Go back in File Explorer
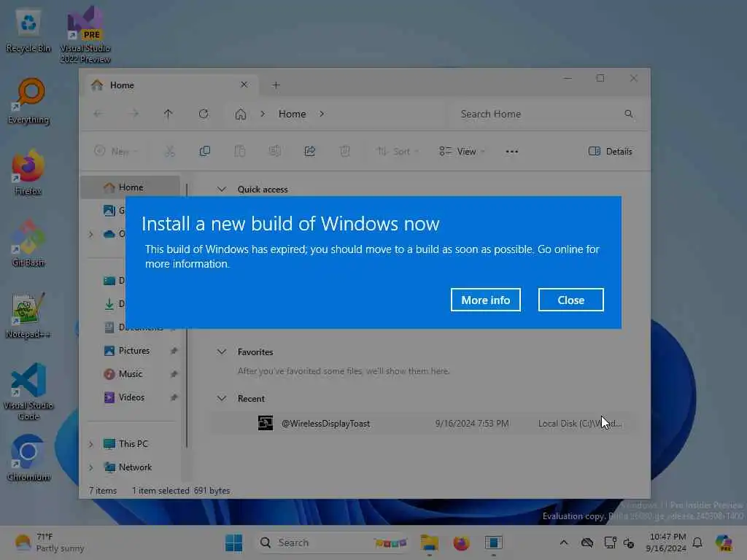Image resolution: width=747 pixels, height=560 pixels. (98, 114)
